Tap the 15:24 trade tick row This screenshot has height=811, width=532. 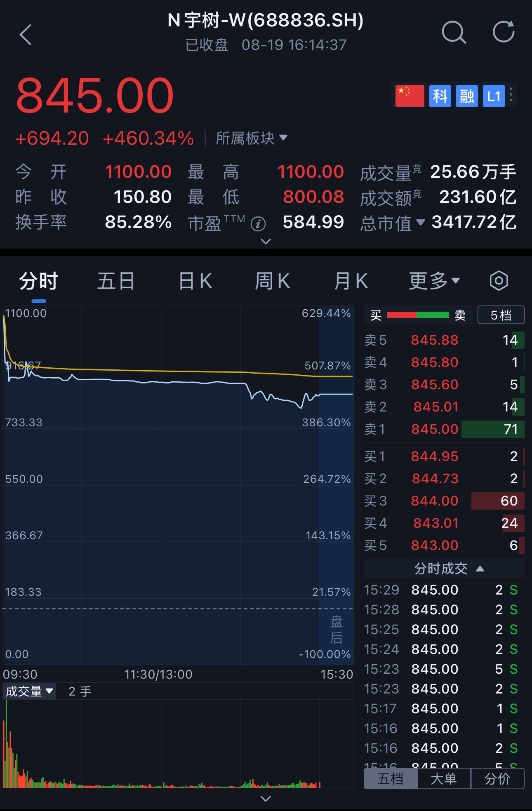441,649
